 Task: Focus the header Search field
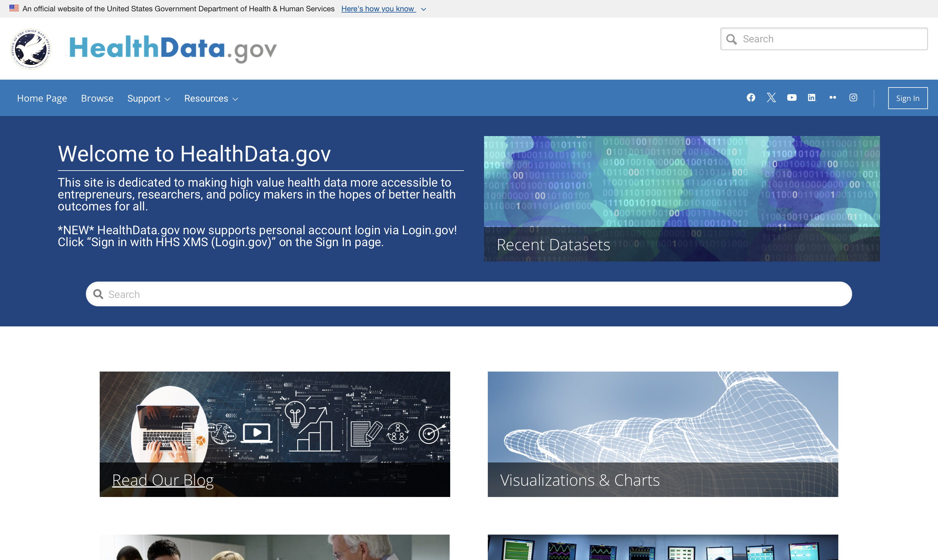(x=824, y=39)
